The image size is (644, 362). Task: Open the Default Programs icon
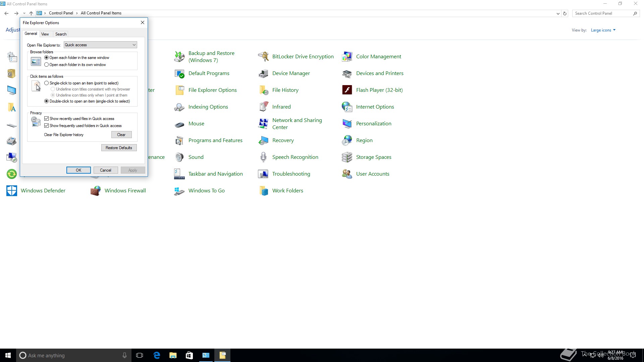[x=179, y=73]
